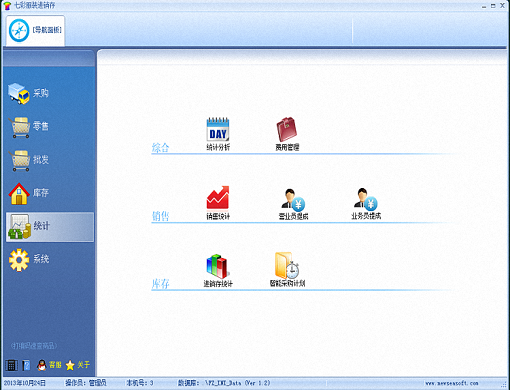Open the 营业员提成 icon
510x390 pixels.
[293, 199]
